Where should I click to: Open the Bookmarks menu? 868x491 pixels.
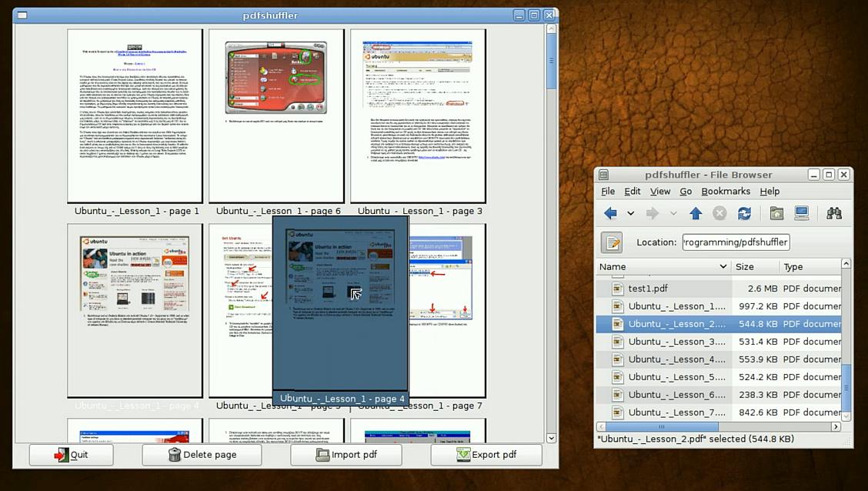[x=726, y=191]
